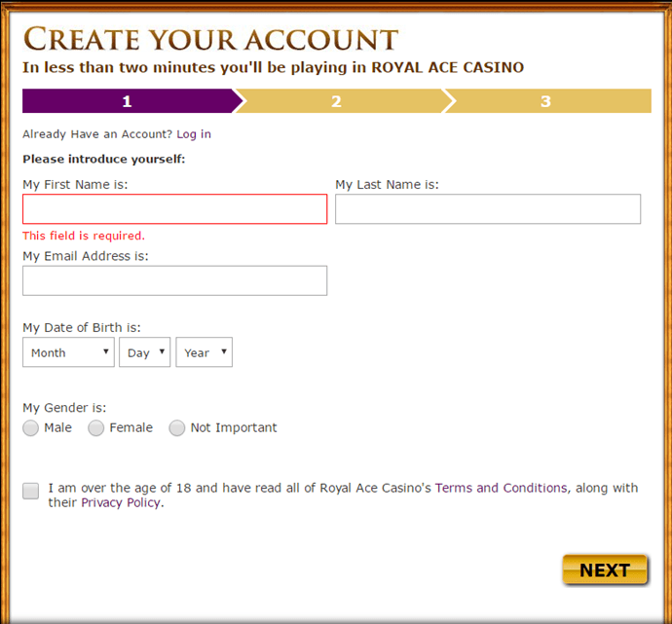This screenshot has height=624, width=672.
Task: Tick the over 18 agreement checkbox
Action: [x=31, y=491]
